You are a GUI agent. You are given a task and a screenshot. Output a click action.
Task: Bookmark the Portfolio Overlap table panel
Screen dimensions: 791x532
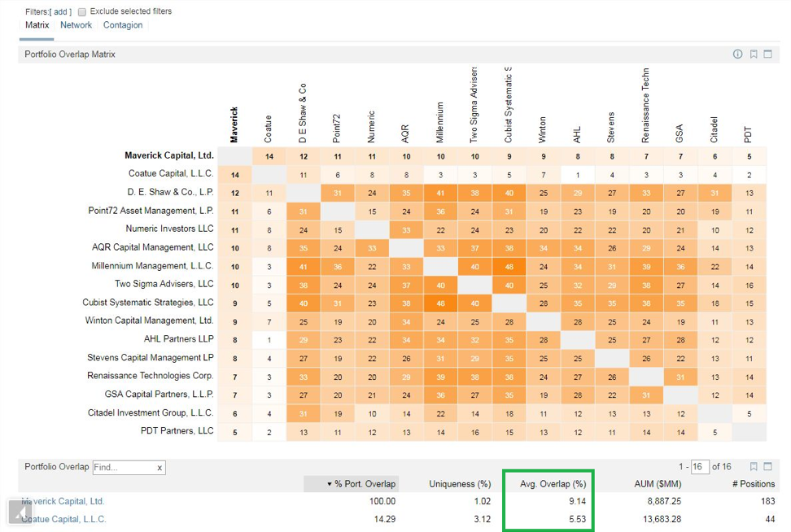(754, 466)
